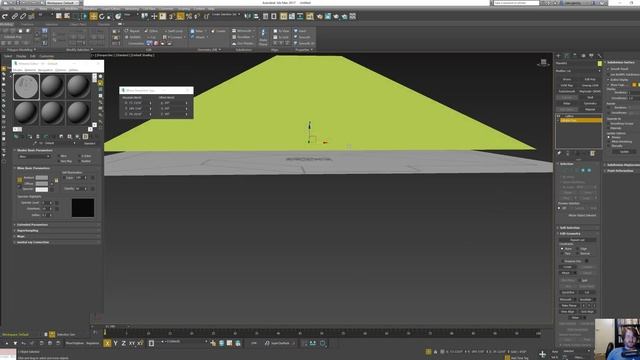Click Assign Material to Selection icon
Screen dimensions: 640x360
point(30,137)
